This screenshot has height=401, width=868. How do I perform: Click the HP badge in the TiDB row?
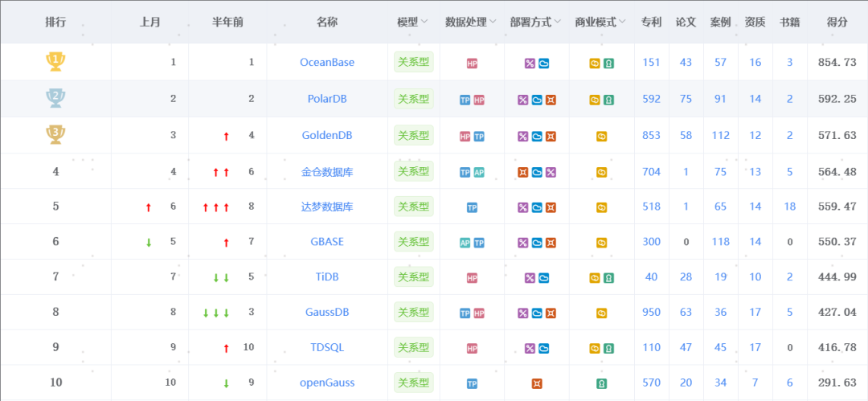click(473, 277)
